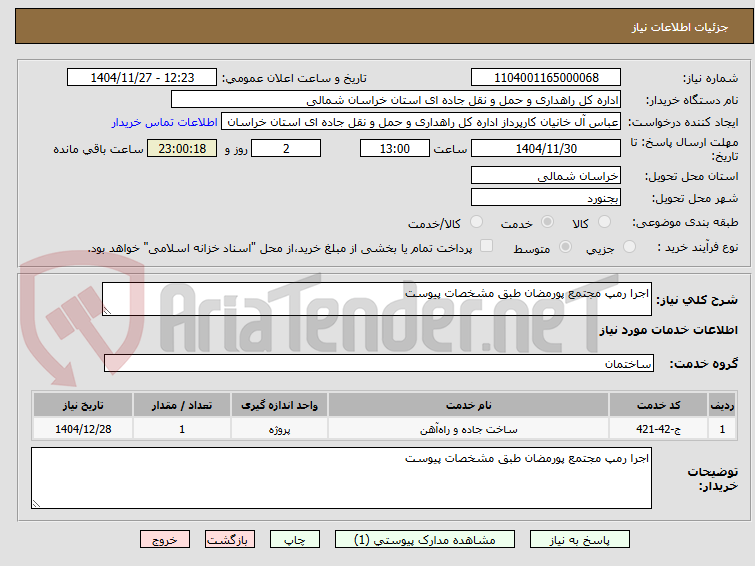
Task: Click the بازگشت back button
Action: pos(230,540)
